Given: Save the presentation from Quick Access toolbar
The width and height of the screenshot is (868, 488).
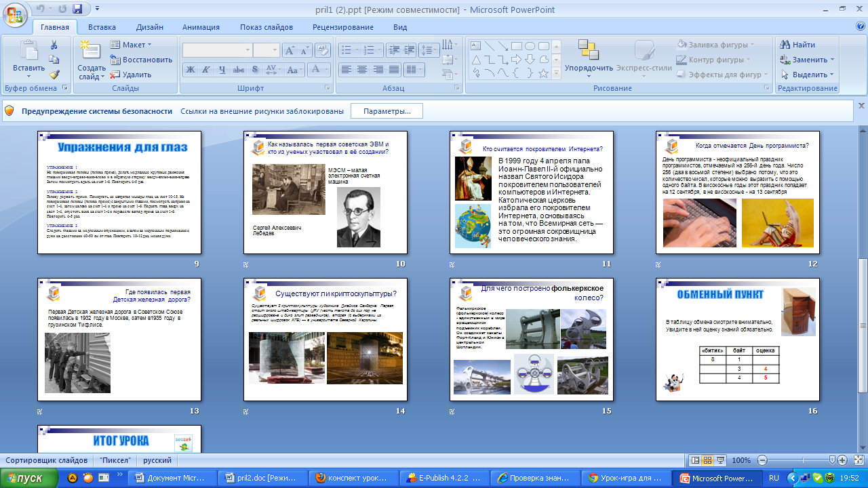Looking at the screenshot, I should click(77, 9).
